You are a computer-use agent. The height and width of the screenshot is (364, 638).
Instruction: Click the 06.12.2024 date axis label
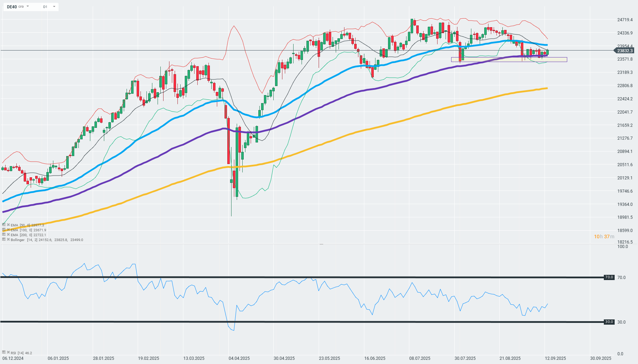coord(13,358)
